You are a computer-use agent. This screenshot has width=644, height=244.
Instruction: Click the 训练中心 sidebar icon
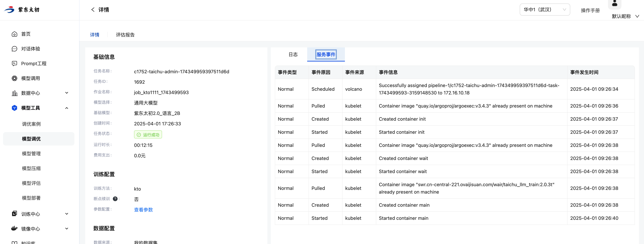coord(14,214)
